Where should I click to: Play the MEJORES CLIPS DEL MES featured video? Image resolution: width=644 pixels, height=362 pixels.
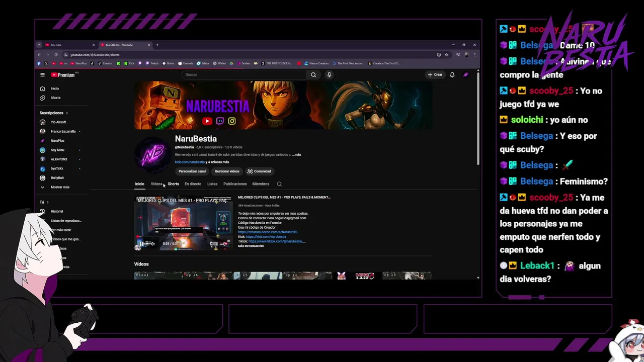coord(183,223)
